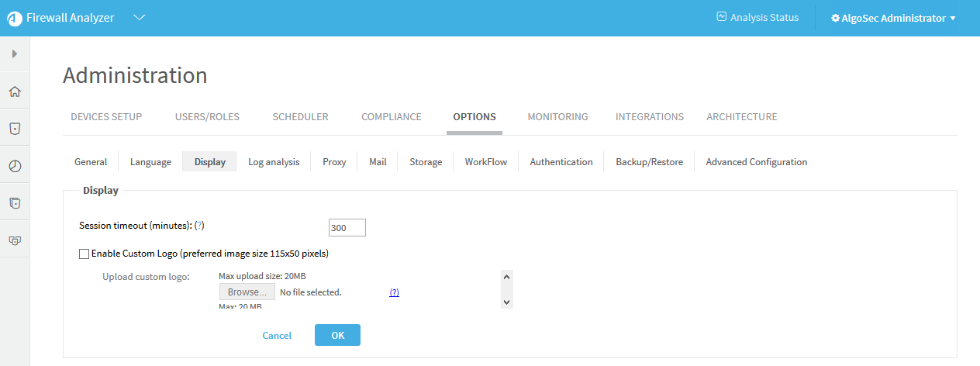The width and height of the screenshot is (980, 366).
Task: Switch to the Monitoring tab
Action: 557,117
